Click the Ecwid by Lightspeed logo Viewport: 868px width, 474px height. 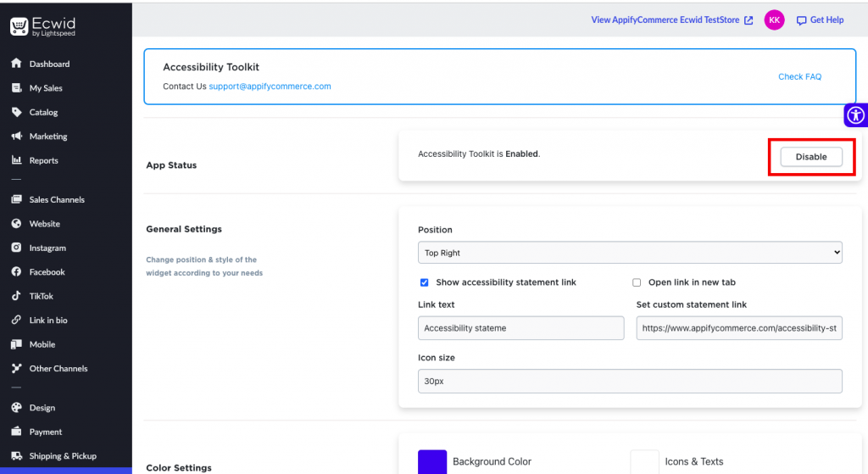pos(42,26)
